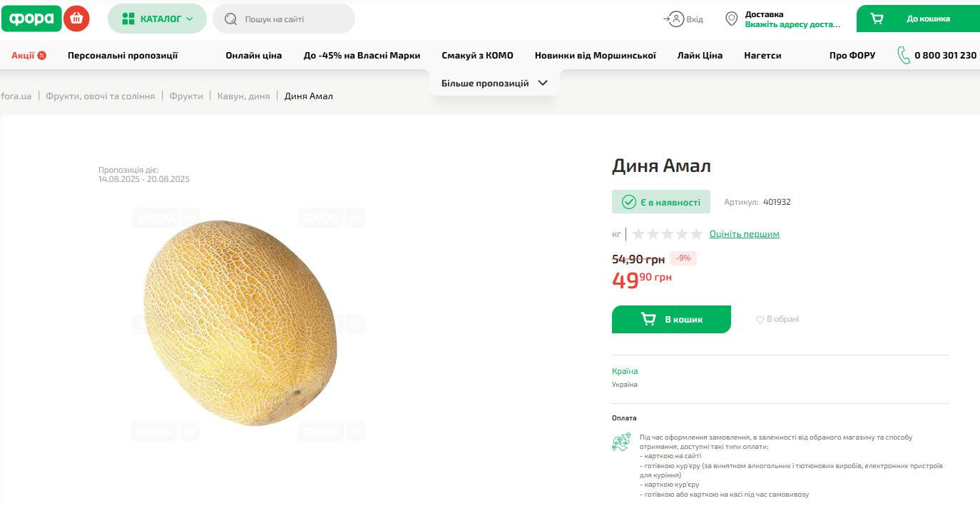Click the green phone handset icon

coord(904,55)
